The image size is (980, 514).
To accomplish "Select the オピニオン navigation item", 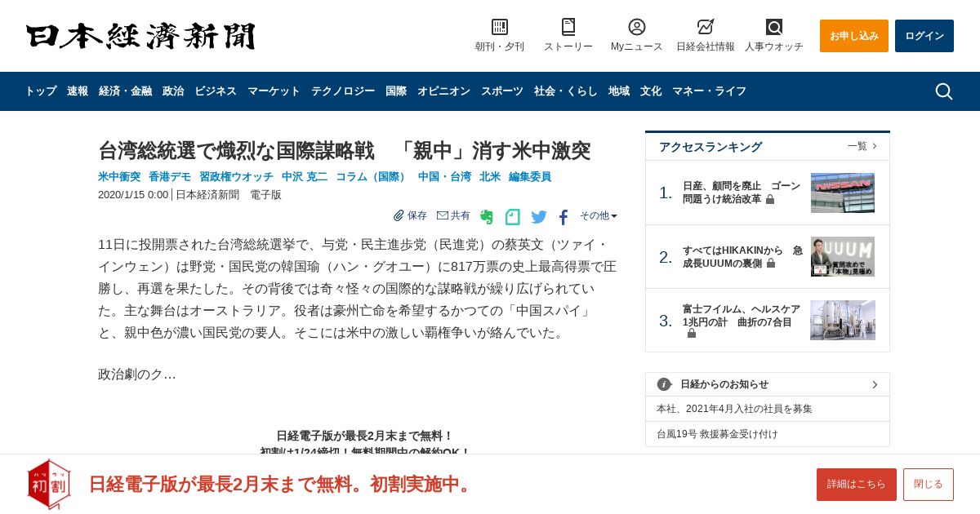I will pos(443,91).
